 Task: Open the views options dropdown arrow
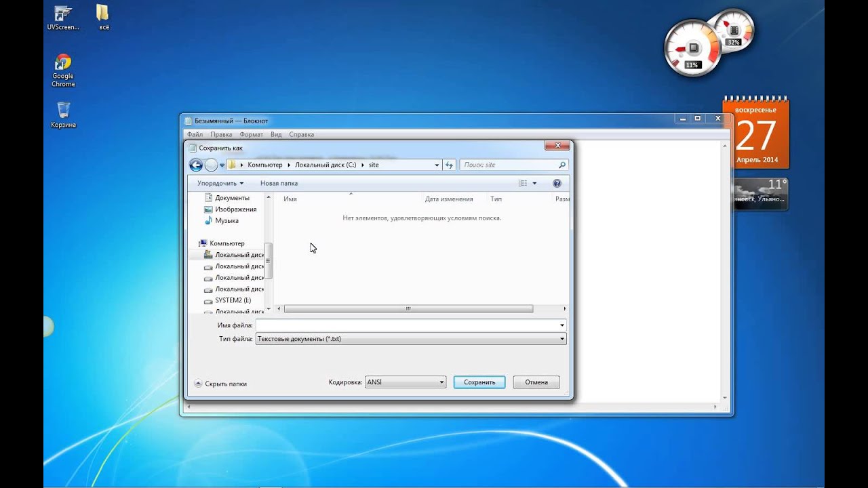[534, 183]
